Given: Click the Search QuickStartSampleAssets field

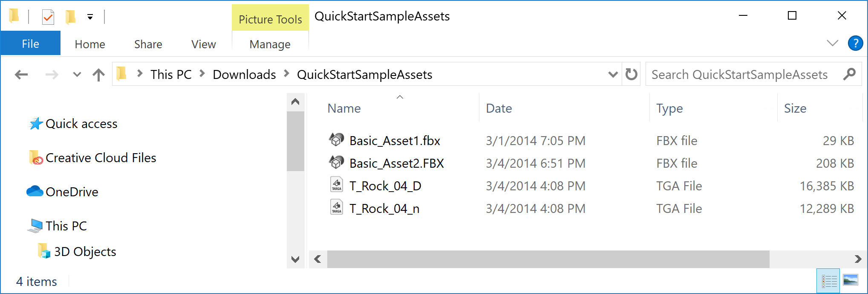Looking at the screenshot, I should tap(739, 75).
